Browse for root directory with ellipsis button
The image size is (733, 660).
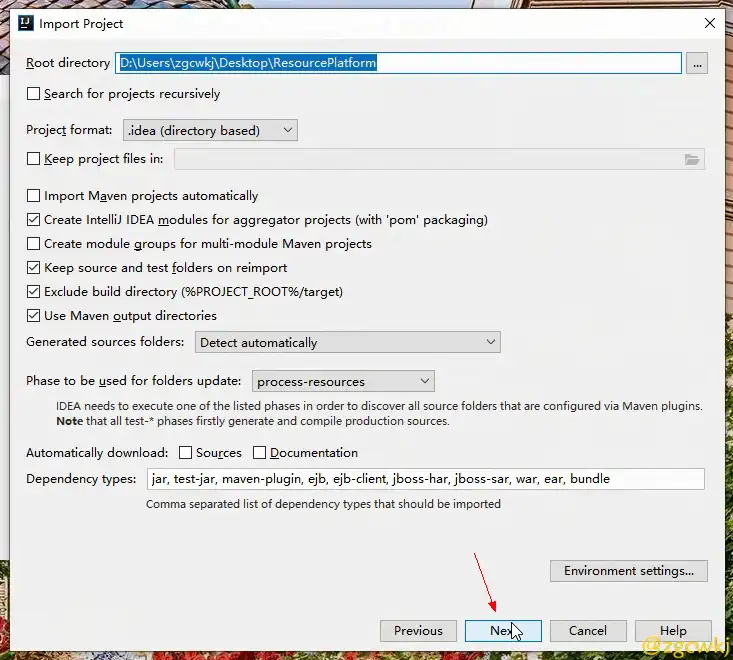(x=697, y=63)
